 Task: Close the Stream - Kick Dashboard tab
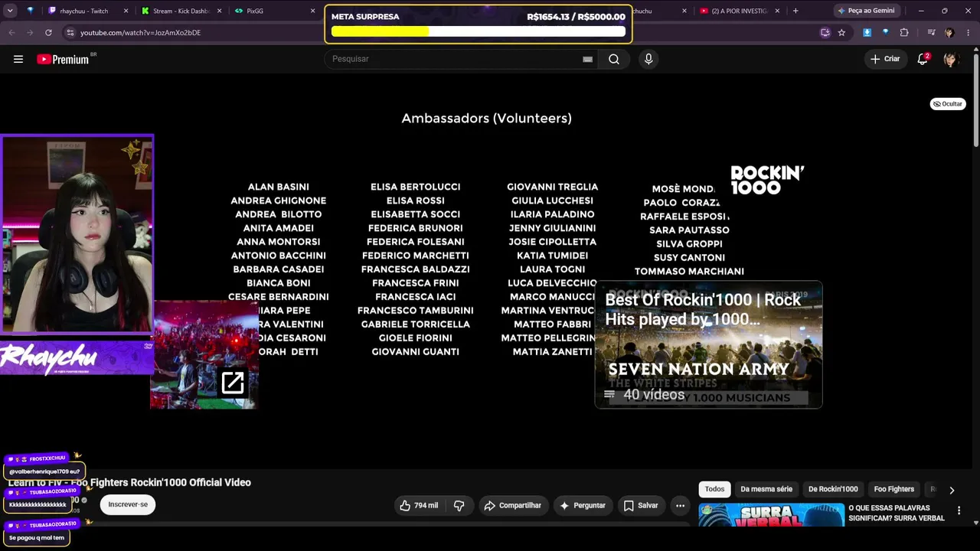219,11
